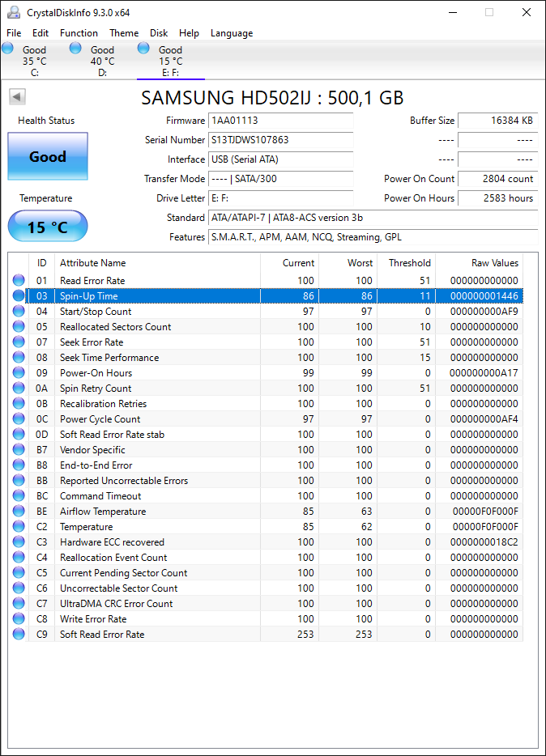Open the Function menu
The height and width of the screenshot is (756, 546).
tap(79, 33)
